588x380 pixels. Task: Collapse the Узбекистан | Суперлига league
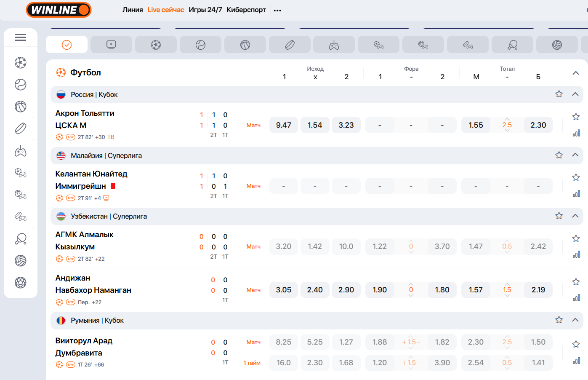575,216
